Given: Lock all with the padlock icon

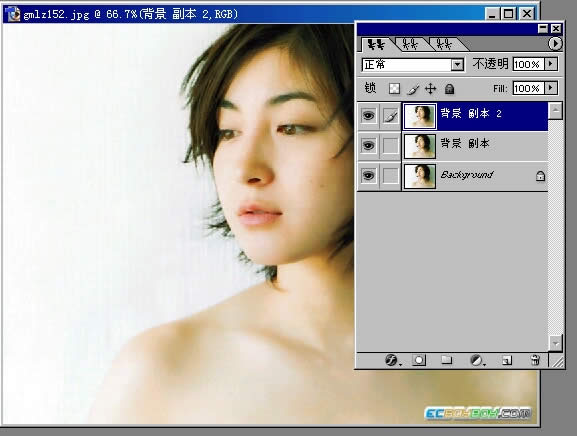Looking at the screenshot, I should click(449, 89).
